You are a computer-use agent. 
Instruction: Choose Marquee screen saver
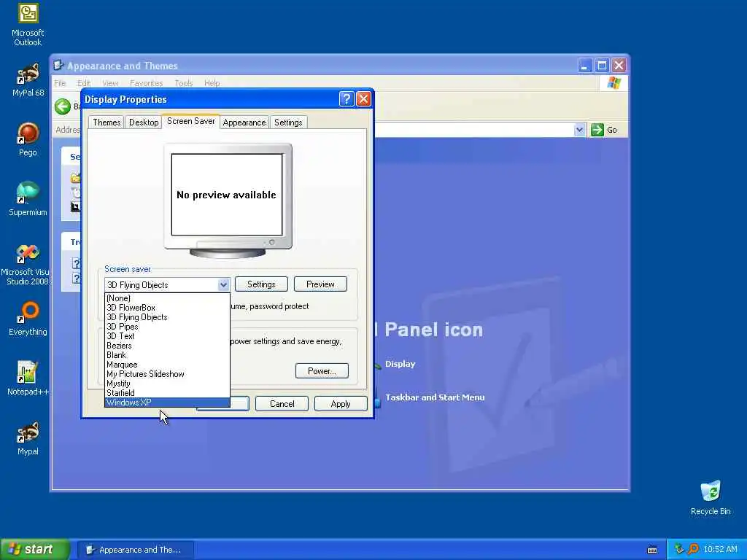167,365
